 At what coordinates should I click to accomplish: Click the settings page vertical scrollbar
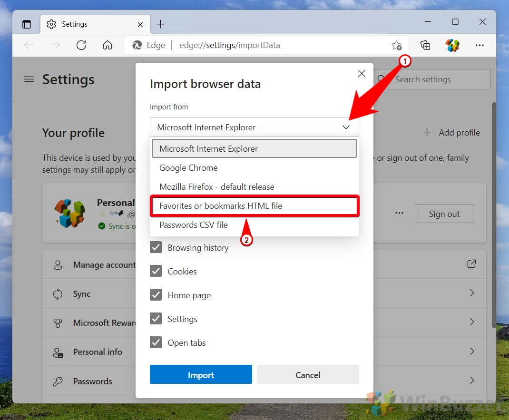[x=494, y=215]
